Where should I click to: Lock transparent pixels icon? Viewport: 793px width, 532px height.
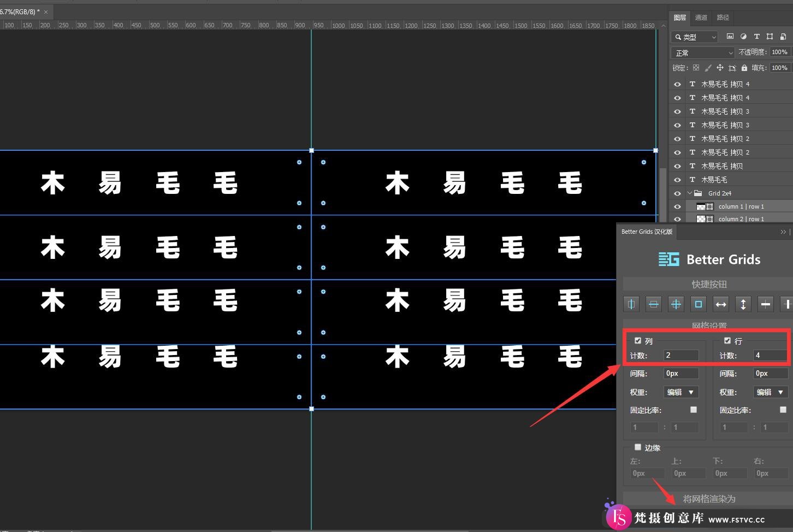point(696,68)
